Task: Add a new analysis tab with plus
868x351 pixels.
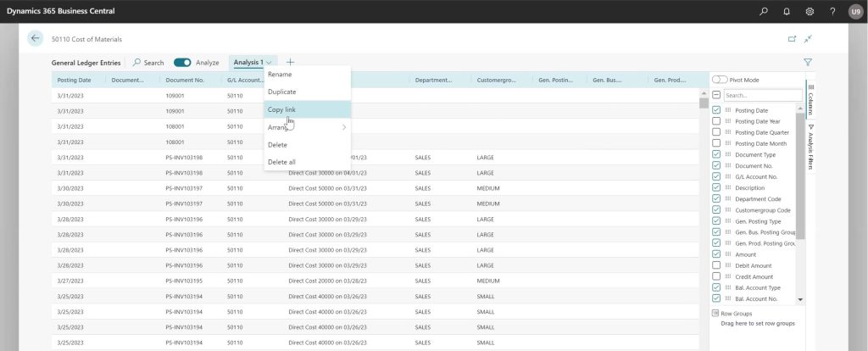Action: point(290,63)
